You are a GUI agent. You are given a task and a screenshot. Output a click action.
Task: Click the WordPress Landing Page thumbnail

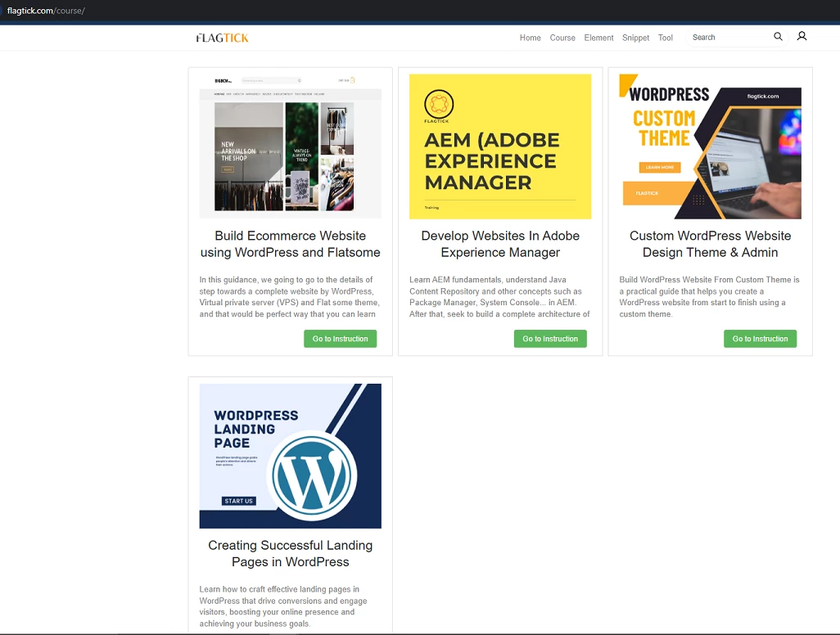[x=291, y=456]
